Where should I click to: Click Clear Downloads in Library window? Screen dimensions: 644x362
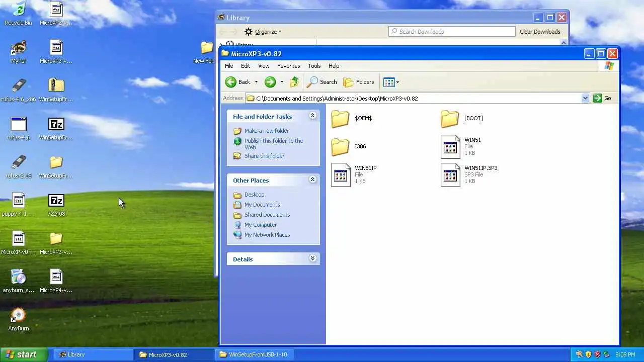click(540, 32)
